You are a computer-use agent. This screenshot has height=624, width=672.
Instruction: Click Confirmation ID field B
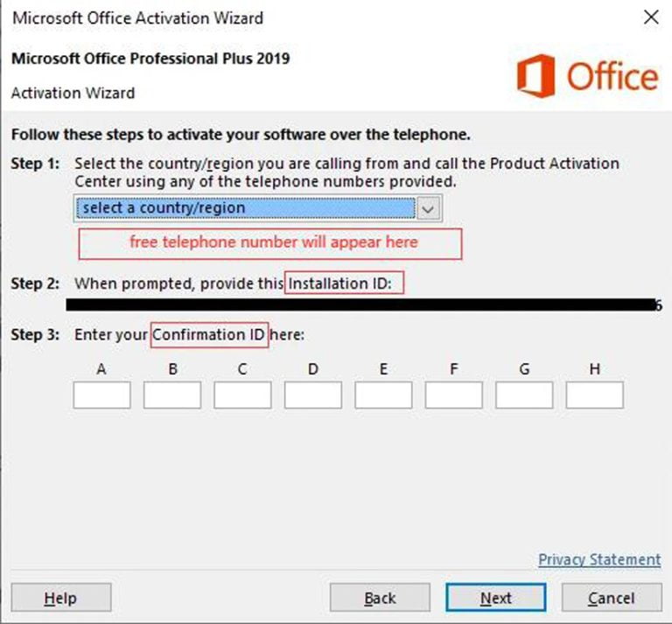coord(172,395)
